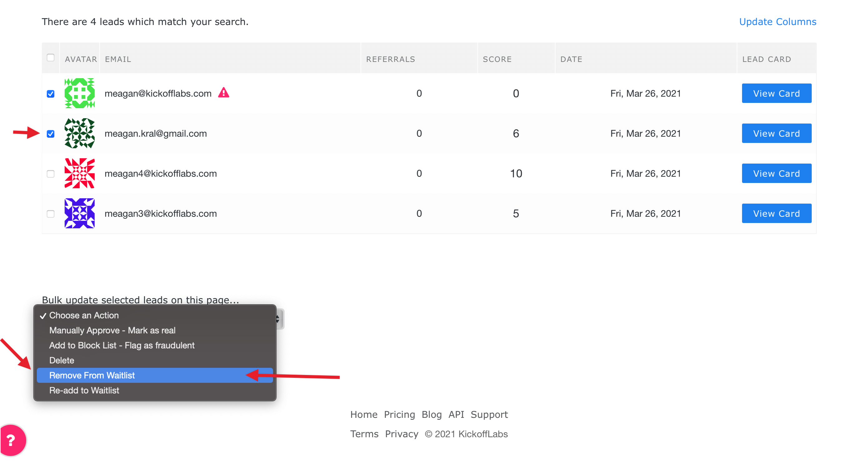Uncheck the checkbox for meagan.kral@gmail.com
Viewport: 868px width, 461px height.
[51, 134]
